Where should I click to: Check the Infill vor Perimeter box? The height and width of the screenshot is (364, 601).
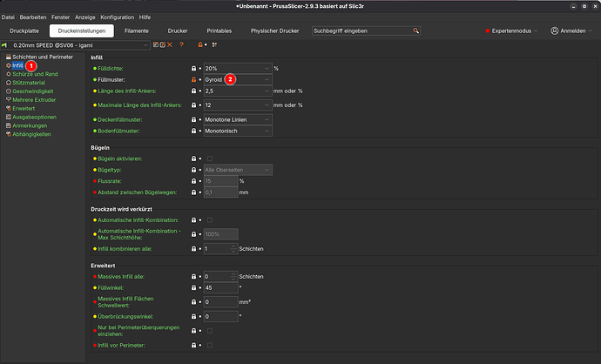pos(209,346)
